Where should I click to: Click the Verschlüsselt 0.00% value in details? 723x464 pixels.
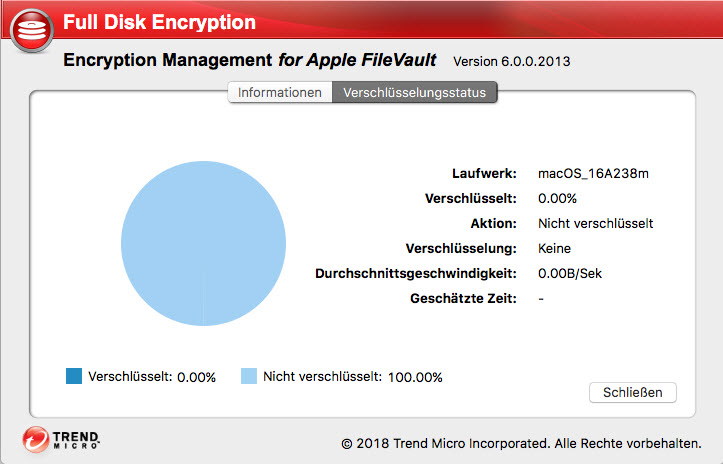click(557, 199)
